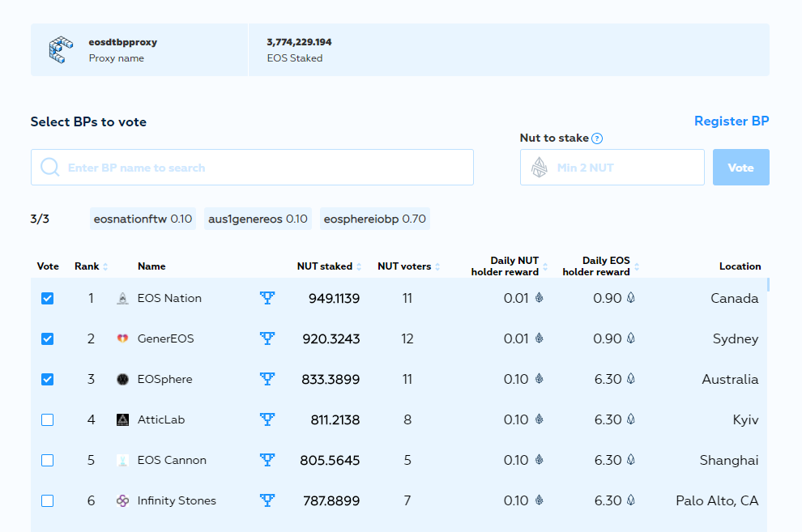Click the Kyiv location cell

746,419
